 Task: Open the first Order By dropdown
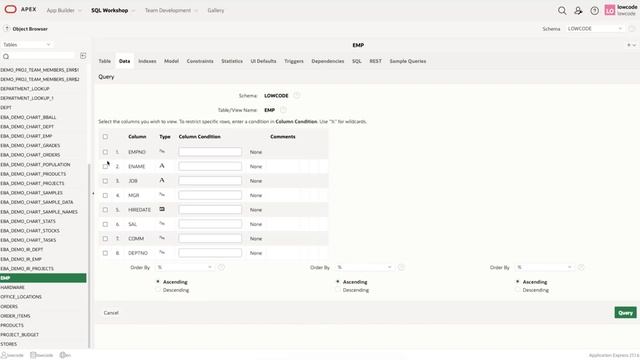pyautogui.click(x=185, y=267)
